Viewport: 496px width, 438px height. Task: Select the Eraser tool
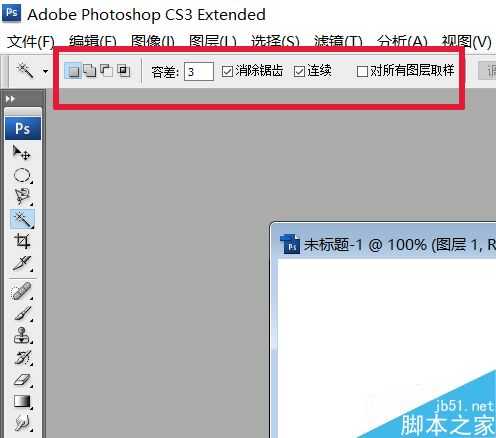point(22,380)
